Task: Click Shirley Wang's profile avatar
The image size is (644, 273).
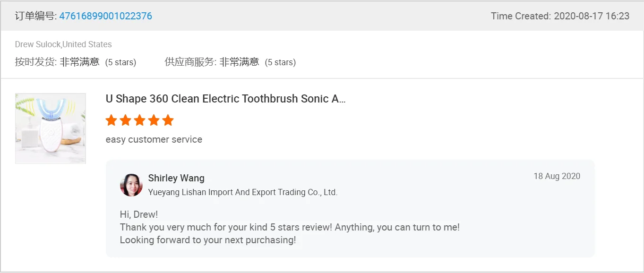Action: pos(131,185)
